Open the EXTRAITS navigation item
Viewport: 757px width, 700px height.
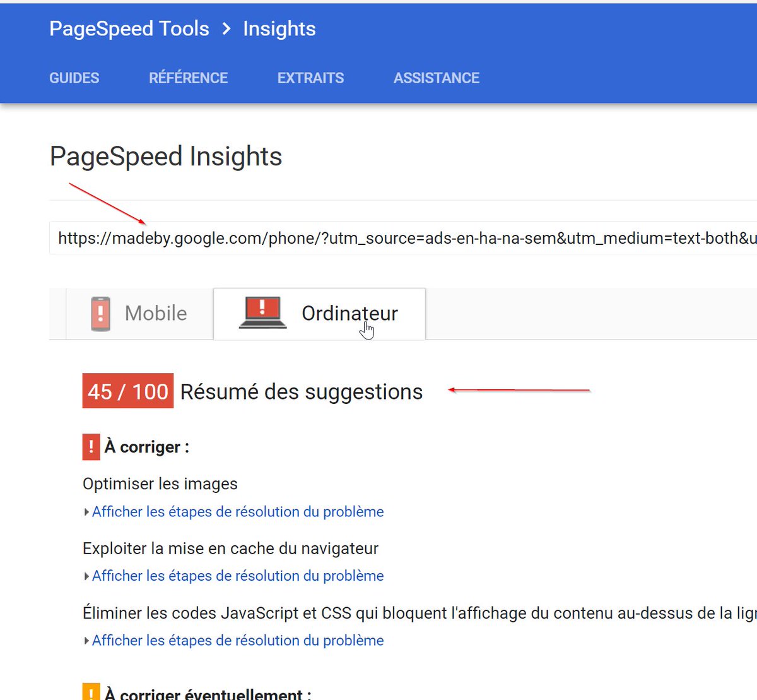click(311, 78)
